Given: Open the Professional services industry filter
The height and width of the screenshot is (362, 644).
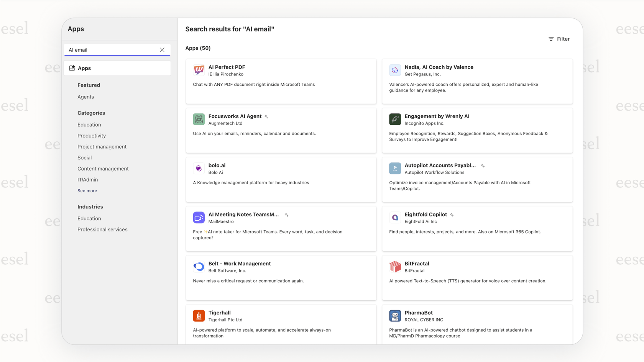Looking at the screenshot, I should 102,229.
